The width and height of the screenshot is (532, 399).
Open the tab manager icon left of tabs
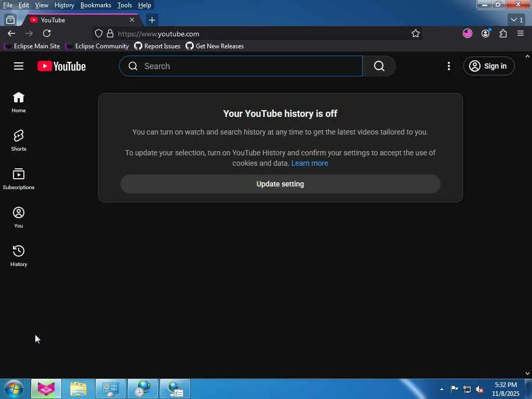(x=10, y=20)
